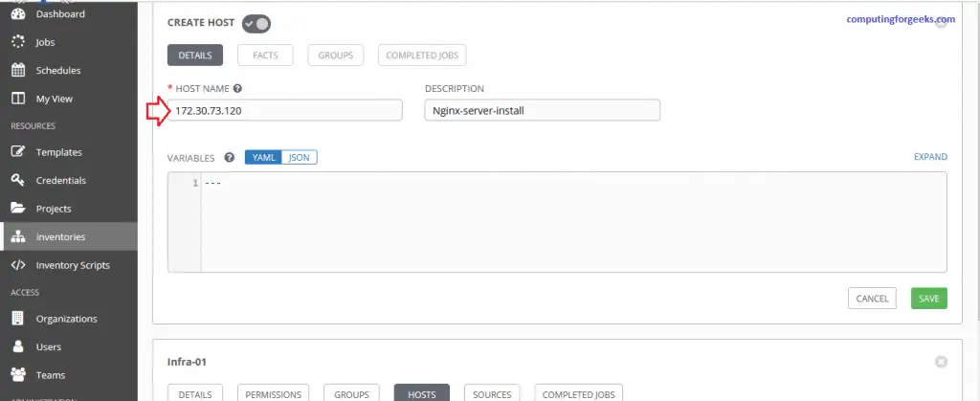Switch to the host GROUPS tab

(336, 55)
